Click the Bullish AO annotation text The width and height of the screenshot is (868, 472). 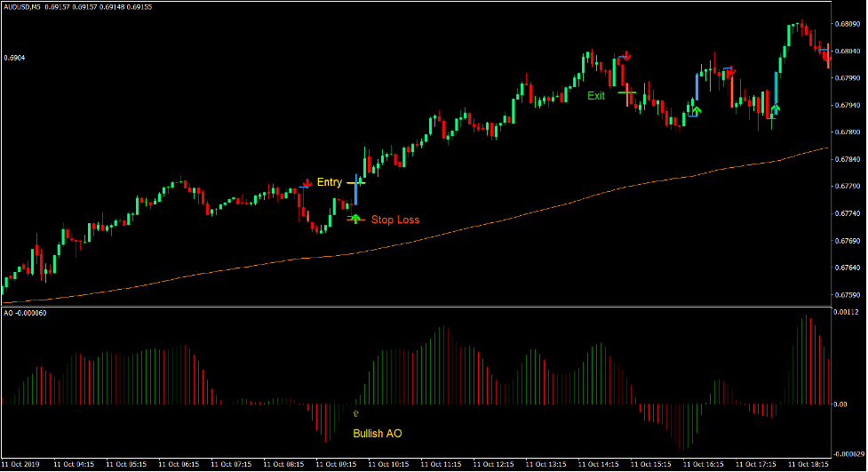[377, 434]
